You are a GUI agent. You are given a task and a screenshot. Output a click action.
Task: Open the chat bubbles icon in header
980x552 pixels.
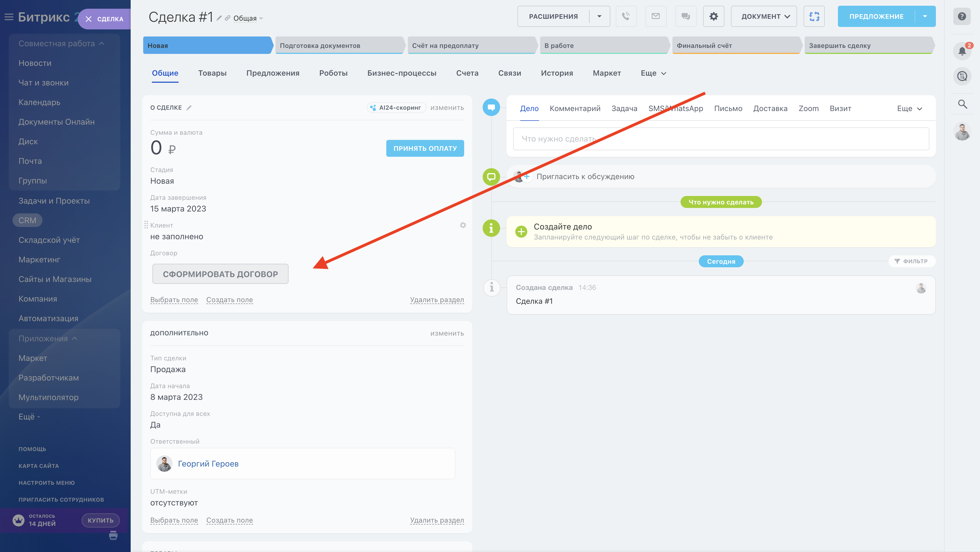685,16
